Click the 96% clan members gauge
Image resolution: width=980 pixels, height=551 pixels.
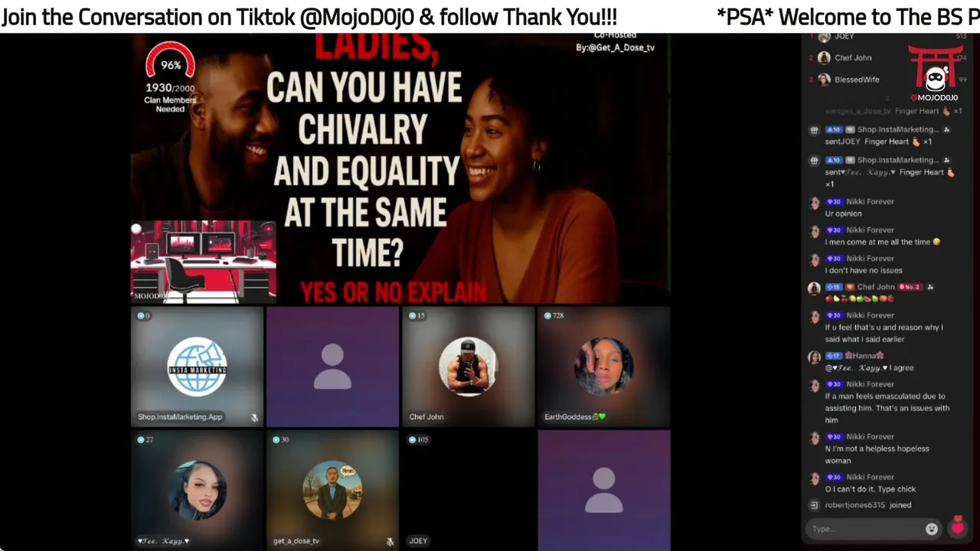(x=170, y=62)
